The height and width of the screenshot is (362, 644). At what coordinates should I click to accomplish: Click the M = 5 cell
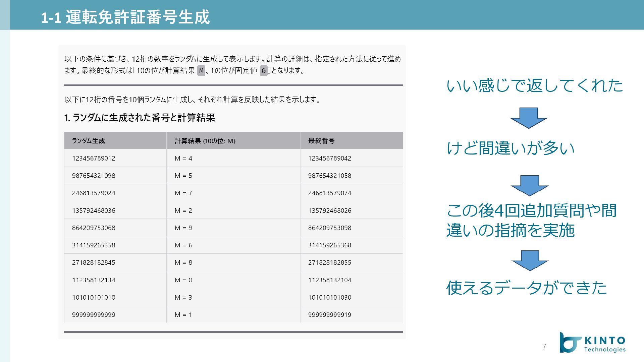[x=183, y=176]
